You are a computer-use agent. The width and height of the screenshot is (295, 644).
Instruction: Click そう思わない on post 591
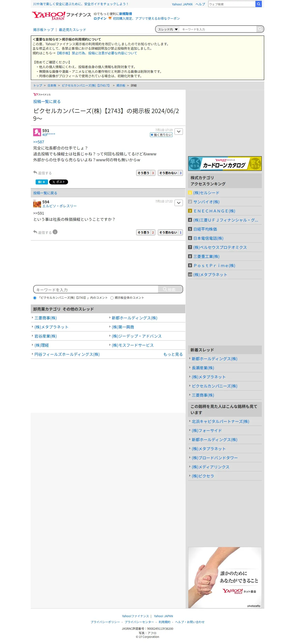[170, 173]
